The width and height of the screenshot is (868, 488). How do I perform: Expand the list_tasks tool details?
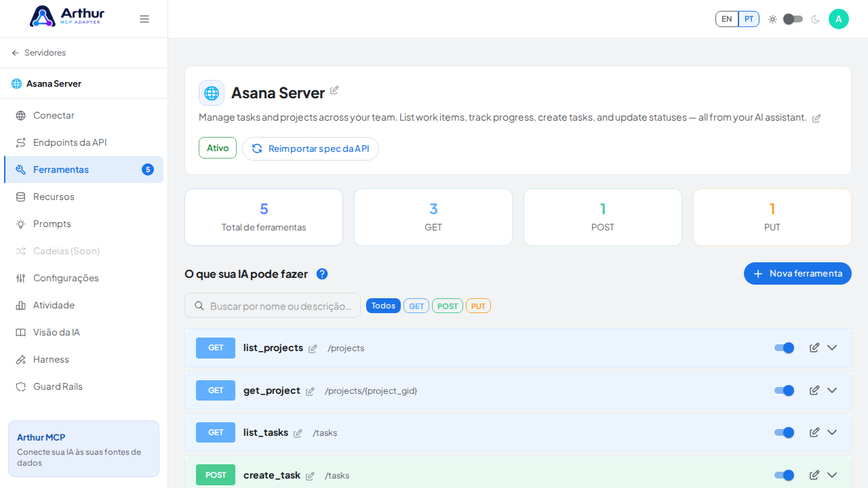[832, 432]
